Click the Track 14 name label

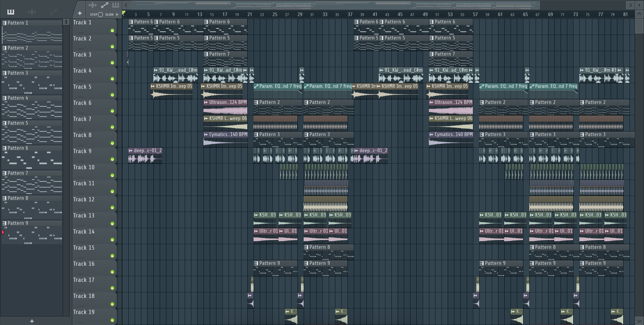coord(84,232)
